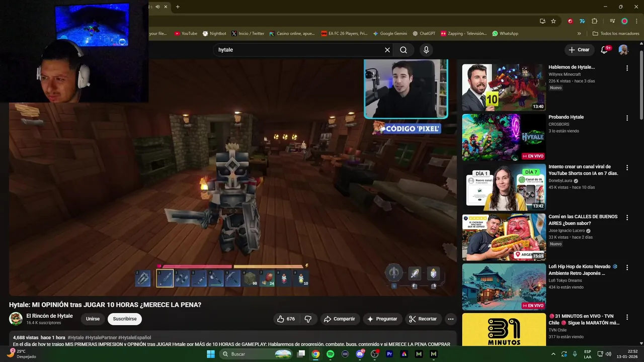Open Chrome three-dot menu
The height and width of the screenshot is (362, 644).
coord(636,21)
